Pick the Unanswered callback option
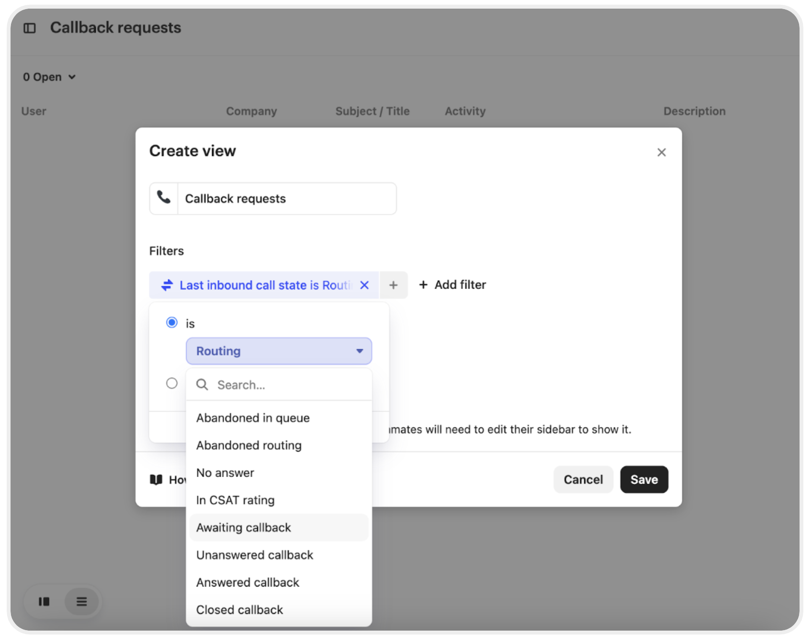 (x=255, y=555)
